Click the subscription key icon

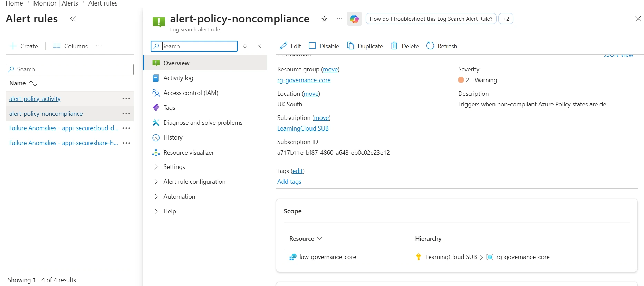[x=419, y=257]
